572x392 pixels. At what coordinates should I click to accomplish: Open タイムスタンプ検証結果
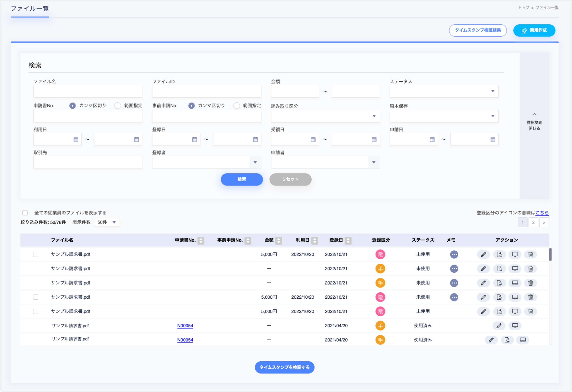(x=478, y=30)
